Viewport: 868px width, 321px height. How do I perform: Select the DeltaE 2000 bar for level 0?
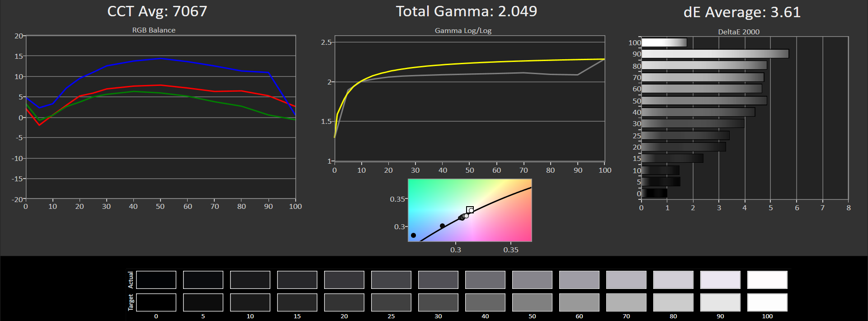(x=654, y=193)
